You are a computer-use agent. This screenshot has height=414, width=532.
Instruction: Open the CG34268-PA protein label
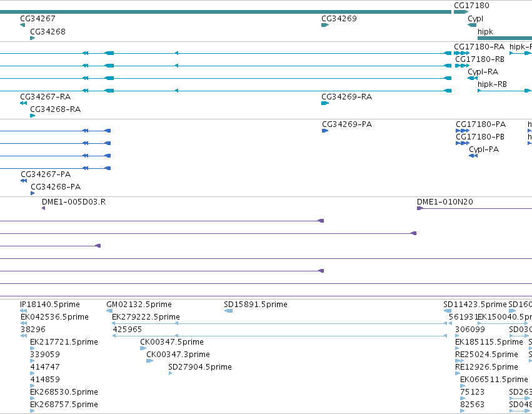click(x=56, y=187)
